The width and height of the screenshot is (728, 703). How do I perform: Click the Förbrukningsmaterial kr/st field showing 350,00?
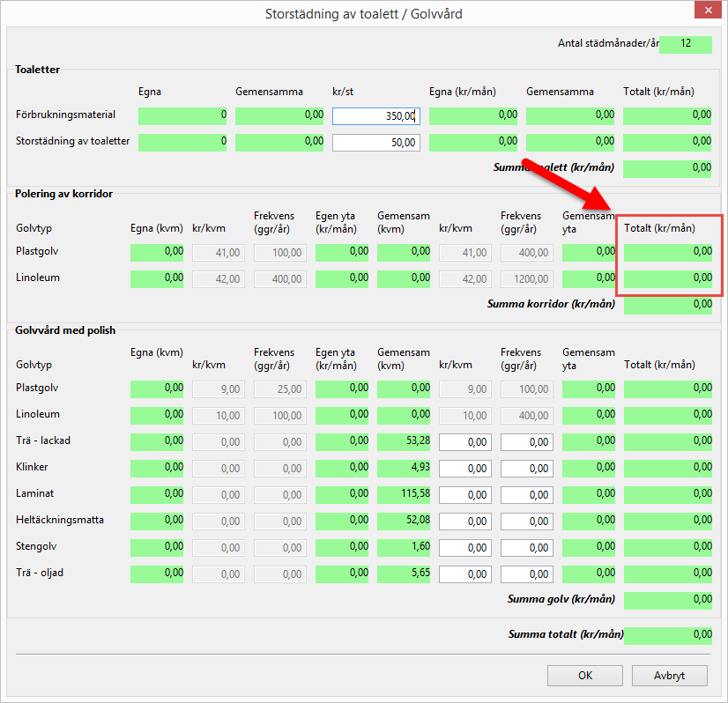coord(376,115)
